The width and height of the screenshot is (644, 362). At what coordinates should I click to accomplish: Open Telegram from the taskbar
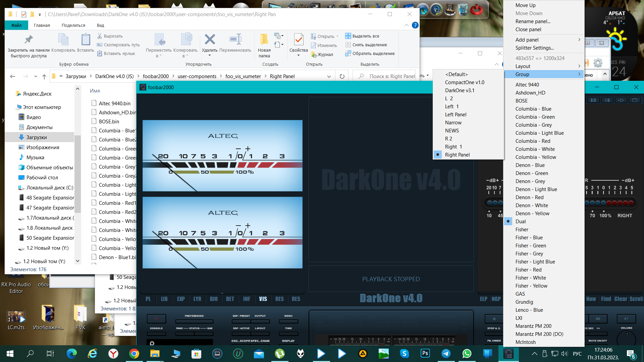tap(446, 353)
